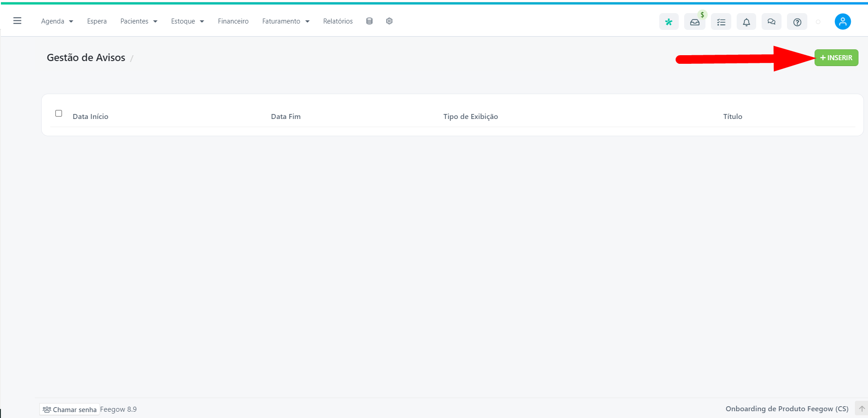The height and width of the screenshot is (418, 868).
Task: Toggle the select-all checkbox in table header
Action: coord(59,113)
